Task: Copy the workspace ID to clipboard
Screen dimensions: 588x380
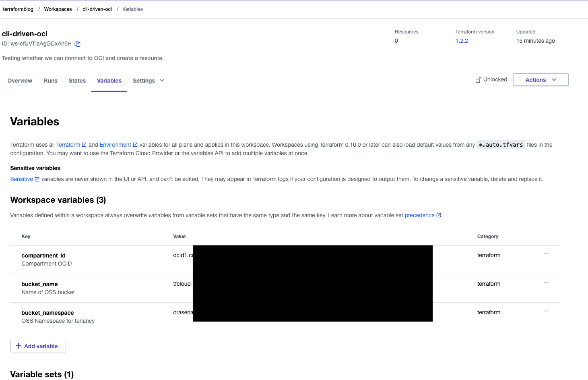Action: pyautogui.click(x=77, y=44)
